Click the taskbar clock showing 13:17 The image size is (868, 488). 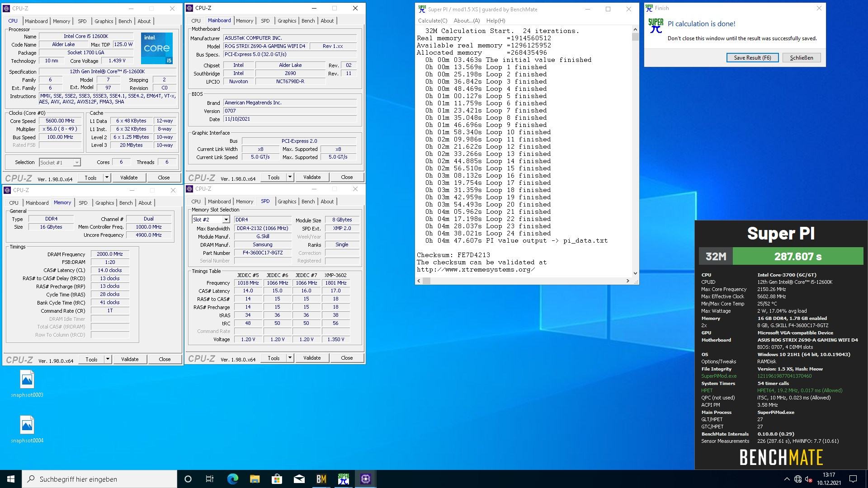tap(829, 475)
